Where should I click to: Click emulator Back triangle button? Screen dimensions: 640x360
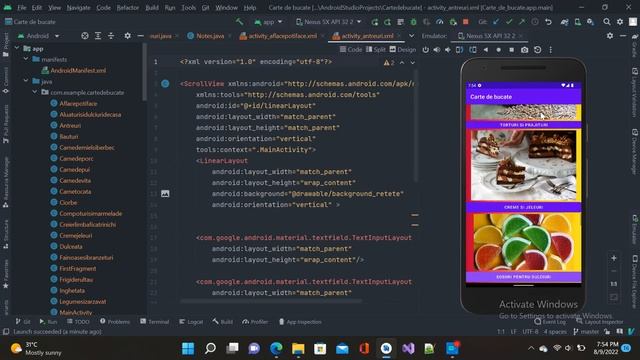coord(486,50)
